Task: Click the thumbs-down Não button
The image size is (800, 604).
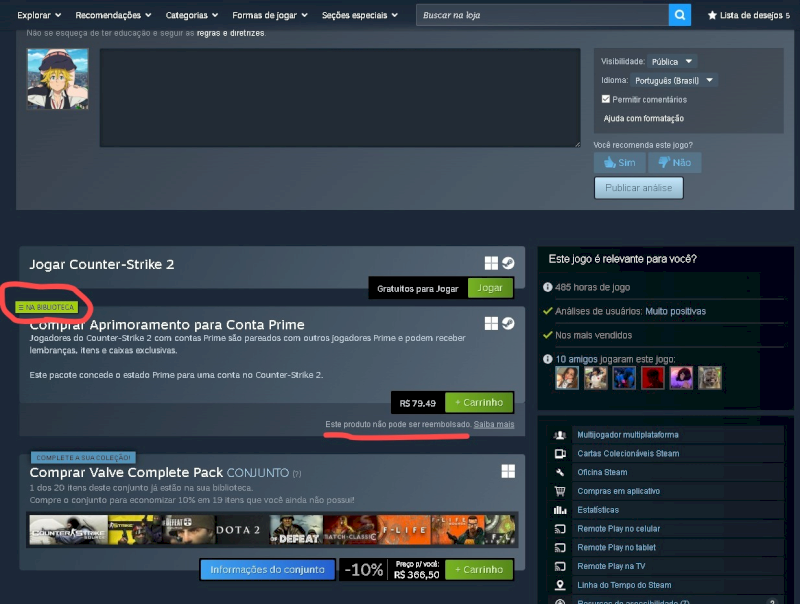Action: pyautogui.click(x=674, y=163)
